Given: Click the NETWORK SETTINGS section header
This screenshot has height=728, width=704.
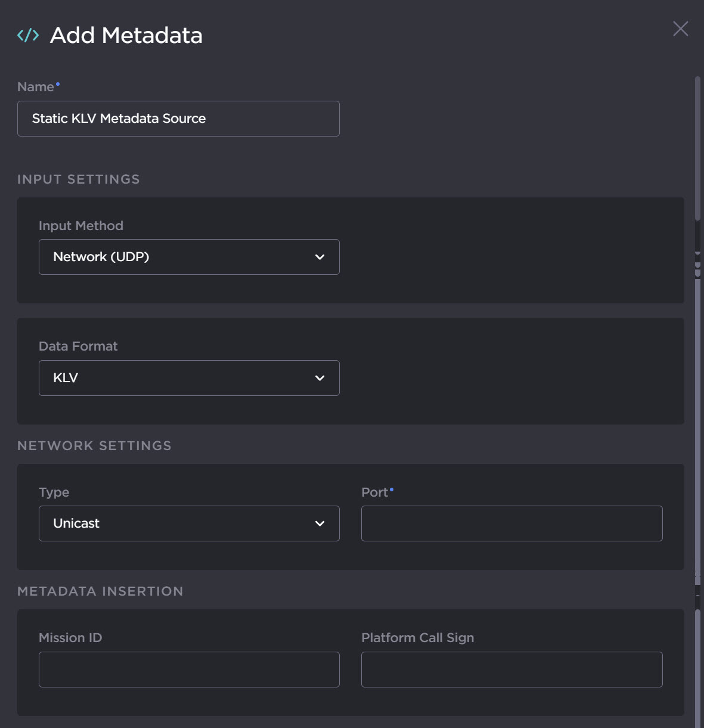Looking at the screenshot, I should [x=94, y=445].
